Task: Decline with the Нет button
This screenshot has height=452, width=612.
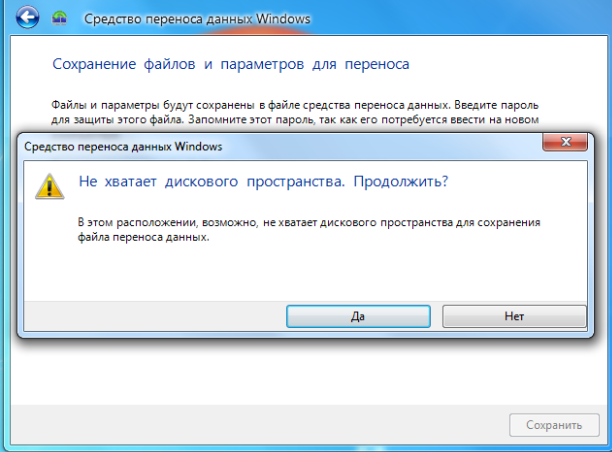Action: pyautogui.click(x=514, y=316)
